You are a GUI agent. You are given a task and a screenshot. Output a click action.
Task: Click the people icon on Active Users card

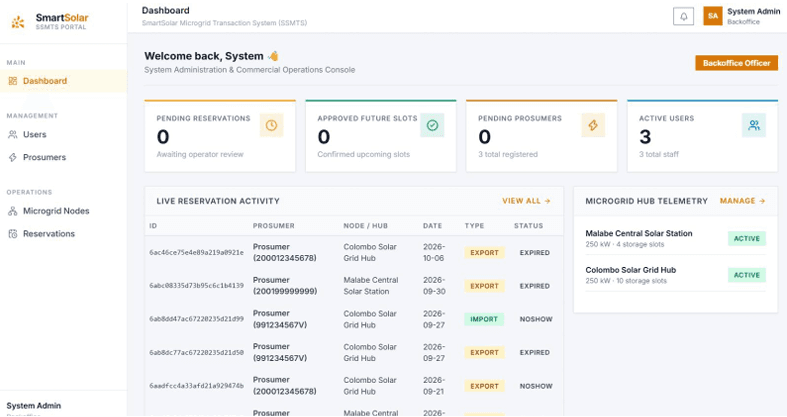pyautogui.click(x=754, y=125)
